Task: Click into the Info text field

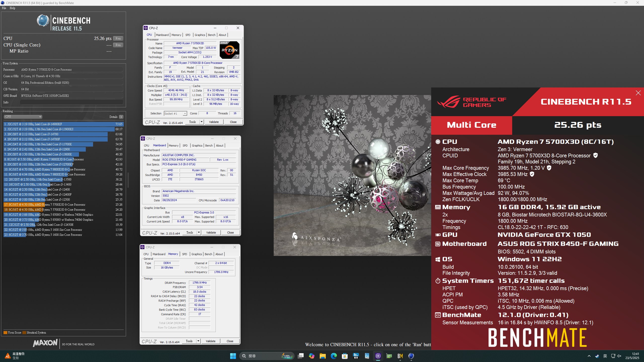Action: coord(72,102)
